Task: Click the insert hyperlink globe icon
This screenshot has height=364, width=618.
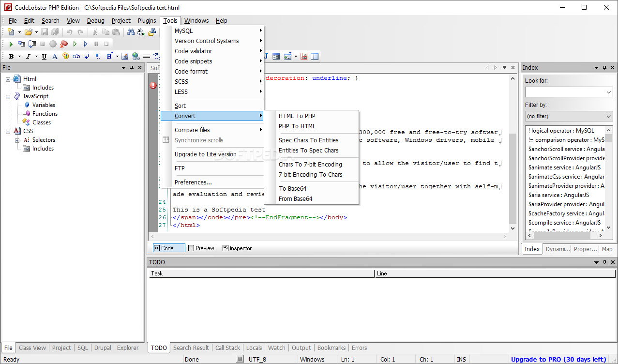Action: tap(136, 56)
